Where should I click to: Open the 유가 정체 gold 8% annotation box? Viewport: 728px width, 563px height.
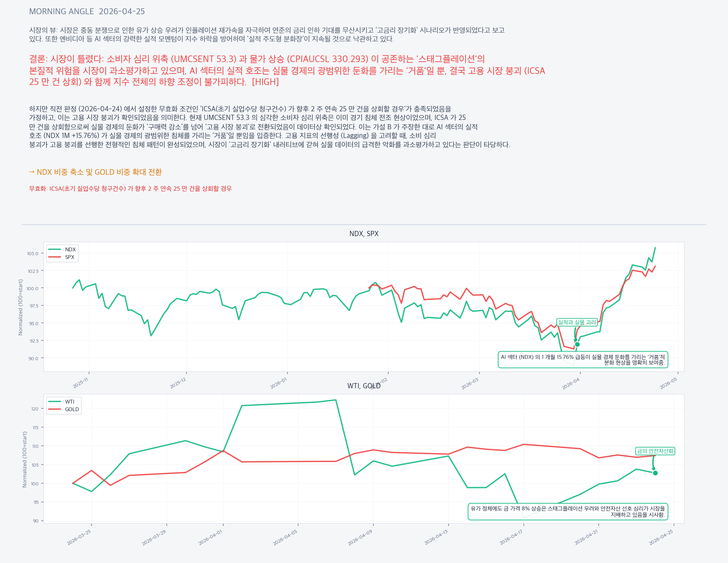tap(568, 511)
